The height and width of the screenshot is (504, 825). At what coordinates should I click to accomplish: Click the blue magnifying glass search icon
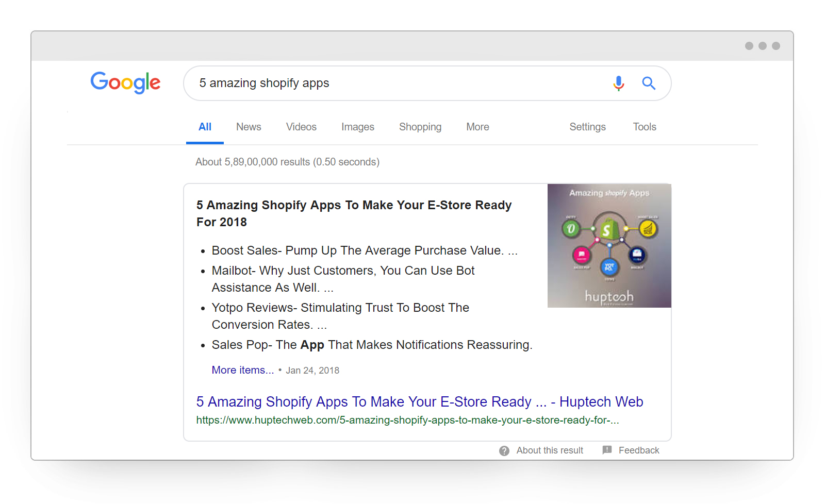click(648, 83)
